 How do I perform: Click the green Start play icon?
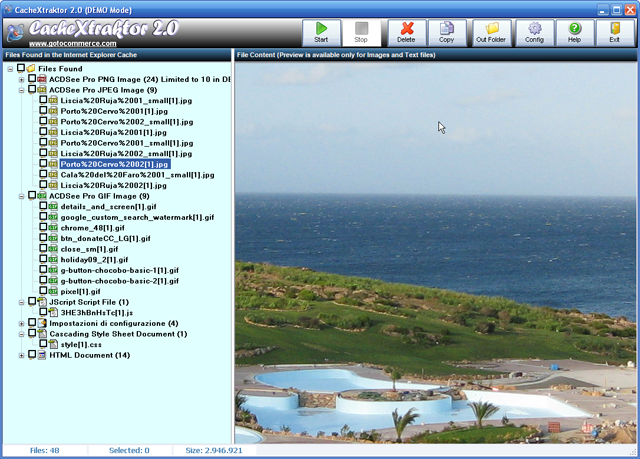click(321, 28)
